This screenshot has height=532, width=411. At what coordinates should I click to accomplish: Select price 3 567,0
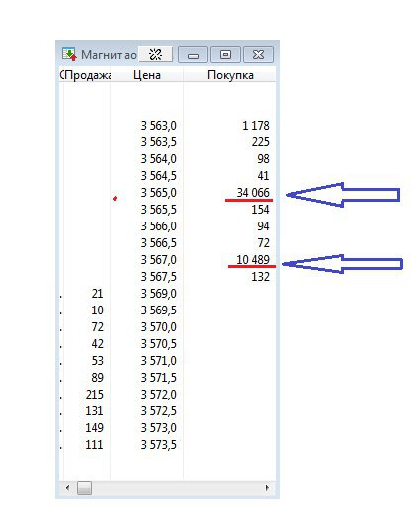click(x=159, y=260)
